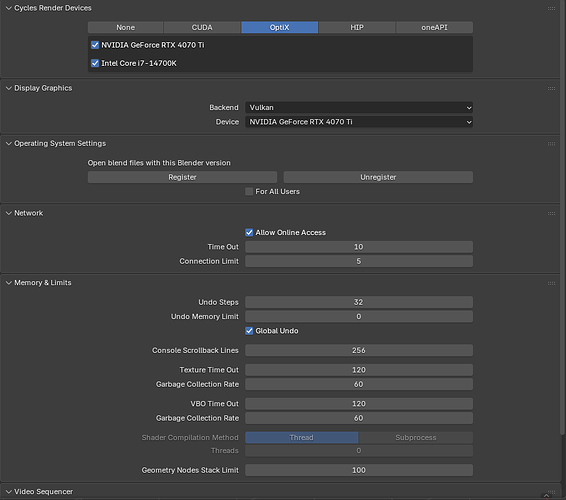This screenshot has width=566, height=500.
Task: Expand the Video Sequencer panel arrow
Action: (9, 492)
